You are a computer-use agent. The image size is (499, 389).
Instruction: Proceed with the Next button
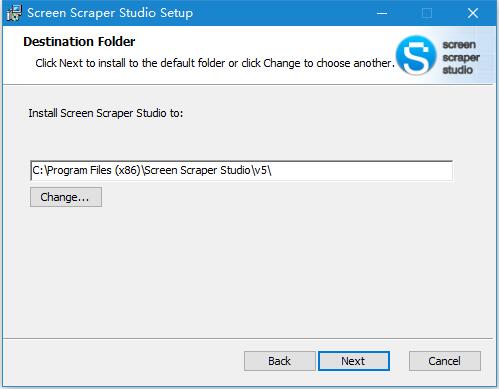point(354,361)
